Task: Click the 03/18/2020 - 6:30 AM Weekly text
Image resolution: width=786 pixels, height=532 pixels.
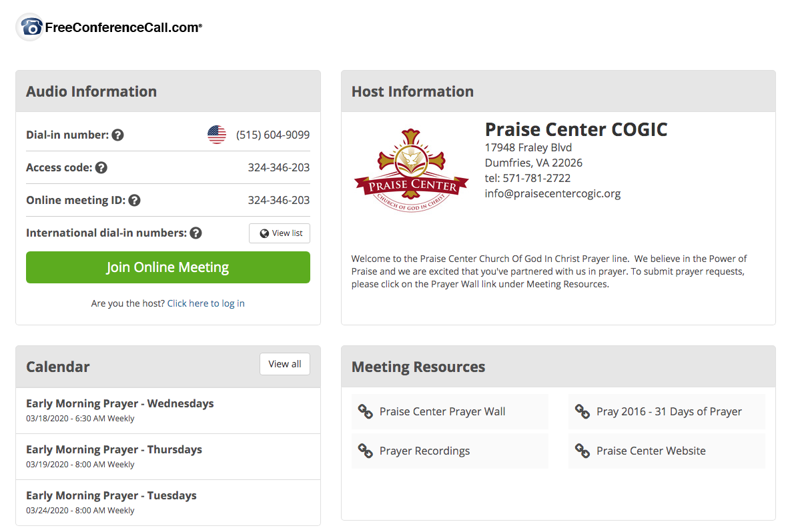Action: pyautogui.click(x=80, y=419)
